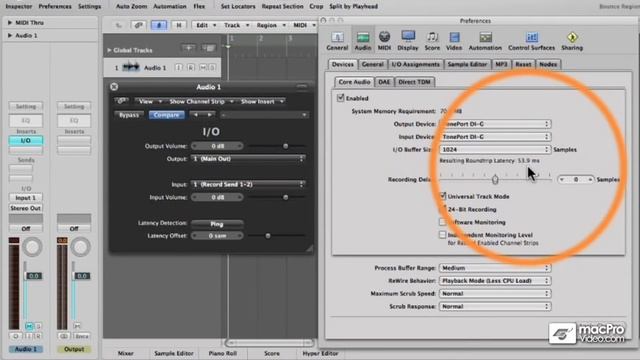Switch to General tab in Audio preferences

pyautogui.click(x=372, y=64)
